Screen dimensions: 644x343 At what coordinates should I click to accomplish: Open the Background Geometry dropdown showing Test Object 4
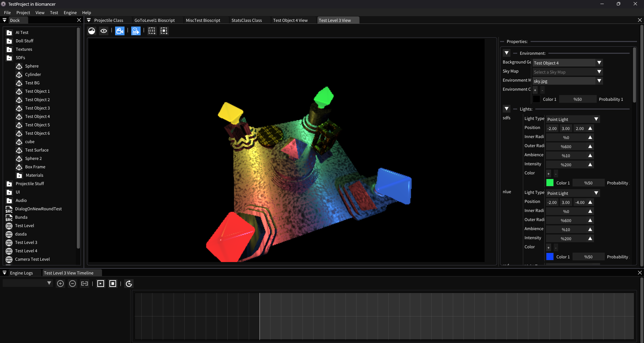coord(567,63)
